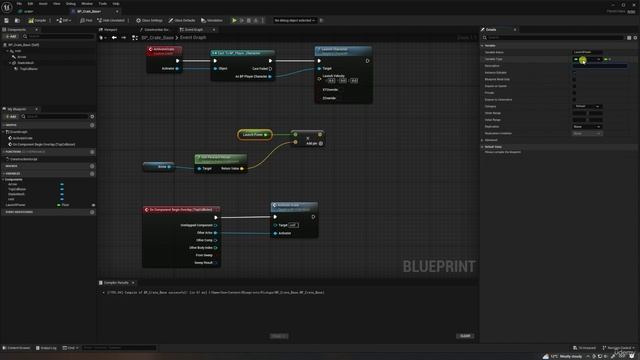Open the Window menu
640x360 pixels.
pos(87,4)
